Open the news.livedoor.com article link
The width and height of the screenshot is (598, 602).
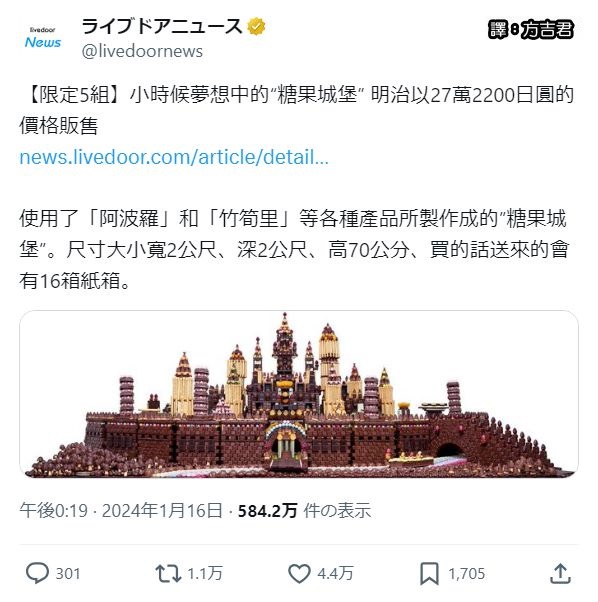[174, 157]
